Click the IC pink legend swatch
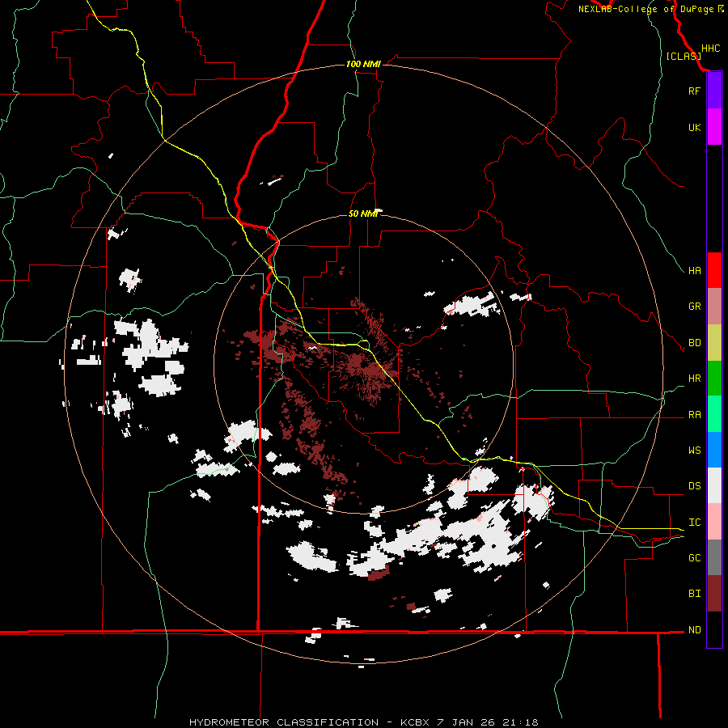Image resolution: width=728 pixels, height=728 pixels. pyautogui.click(x=714, y=522)
